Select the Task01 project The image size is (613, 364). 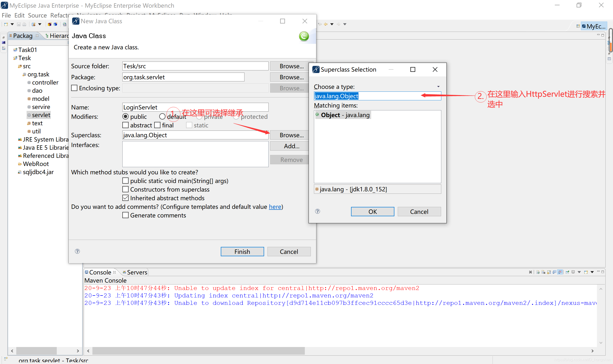(x=25, y=50)
